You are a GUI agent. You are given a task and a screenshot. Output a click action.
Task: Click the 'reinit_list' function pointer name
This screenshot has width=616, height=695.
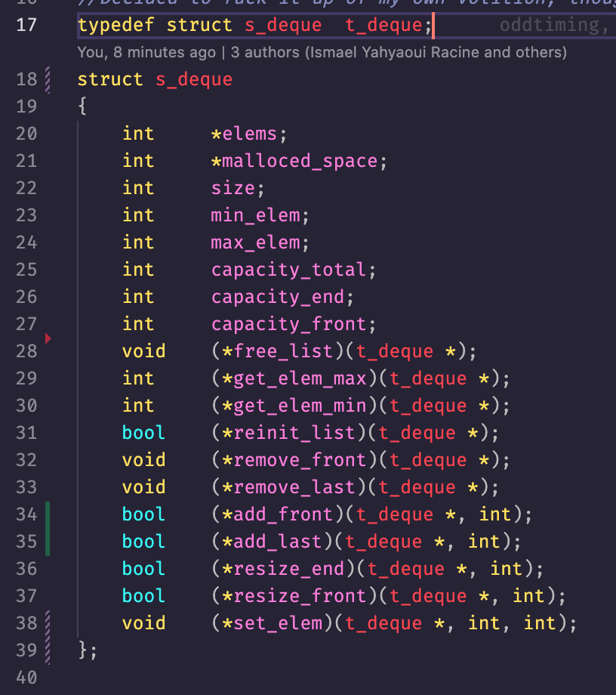[294, 433]
